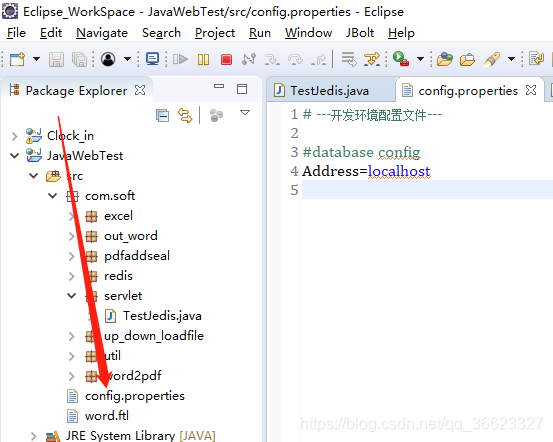Open the Search menu

click(161, 33)
